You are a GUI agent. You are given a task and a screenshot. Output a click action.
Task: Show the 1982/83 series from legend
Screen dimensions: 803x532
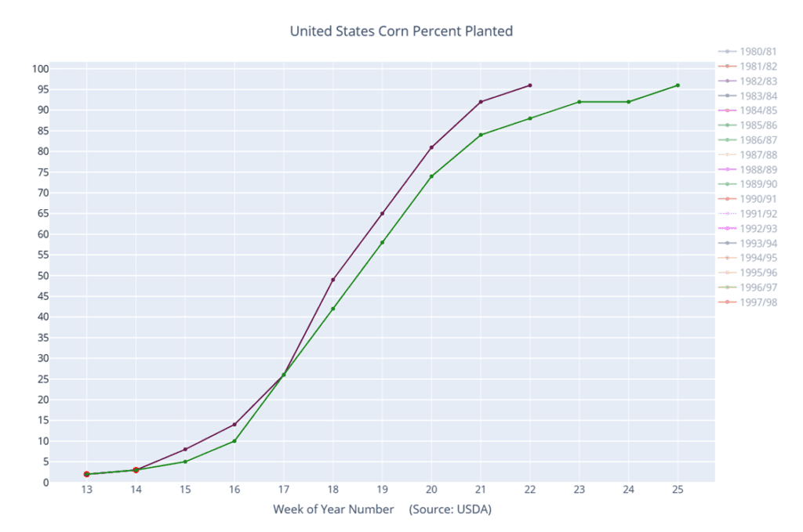pos(747,81)
